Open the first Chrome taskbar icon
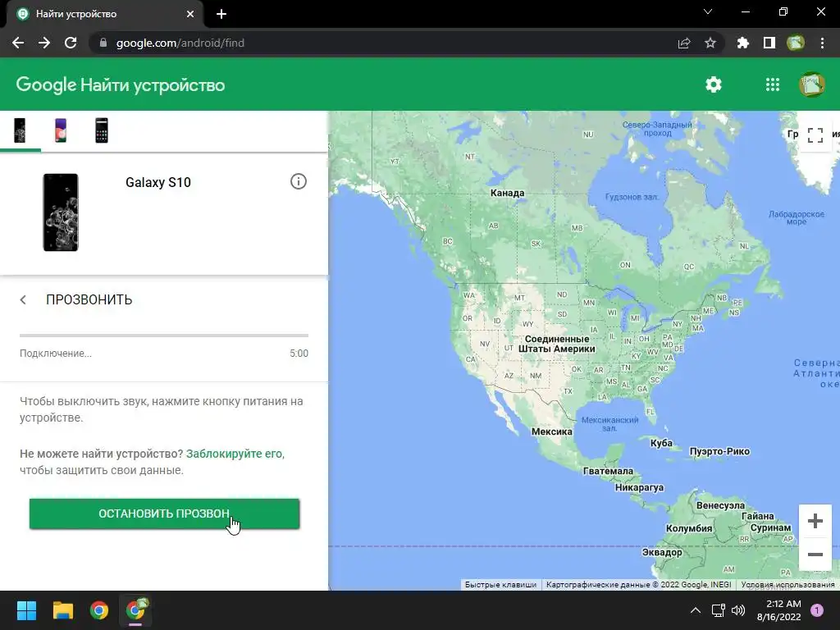The width and height of the screenshot is (840, 630). 99,610
